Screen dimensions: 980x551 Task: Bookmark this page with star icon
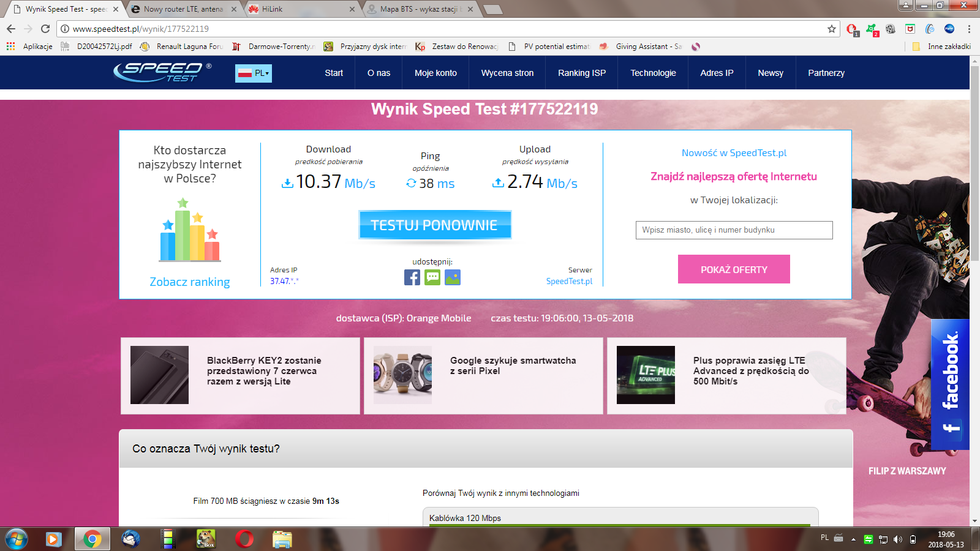tap(831, 29)
